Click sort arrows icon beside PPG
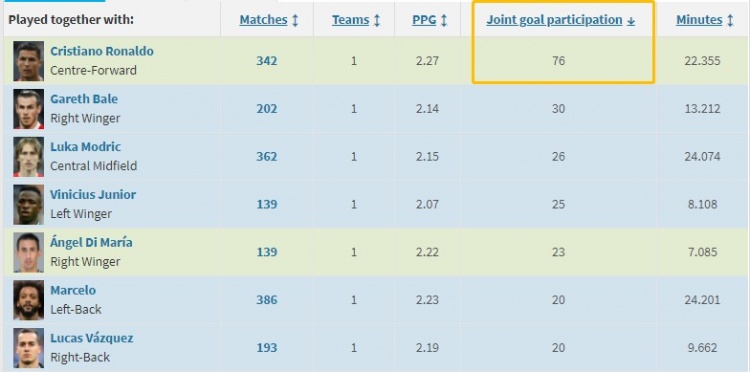 pyautogui.click(x=444, y=21)
